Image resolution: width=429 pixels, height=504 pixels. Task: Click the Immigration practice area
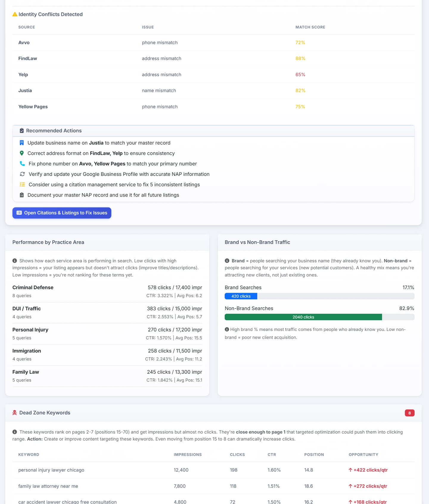coord(27,351)
